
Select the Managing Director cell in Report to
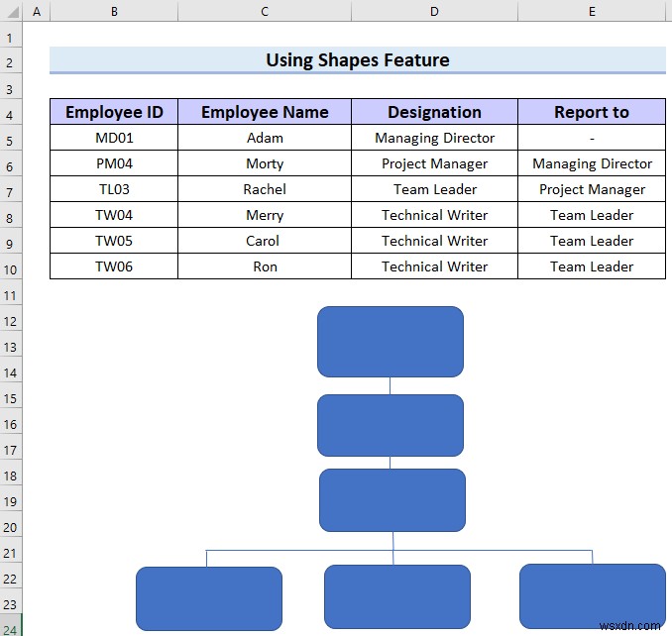click(x=592, y=163)
